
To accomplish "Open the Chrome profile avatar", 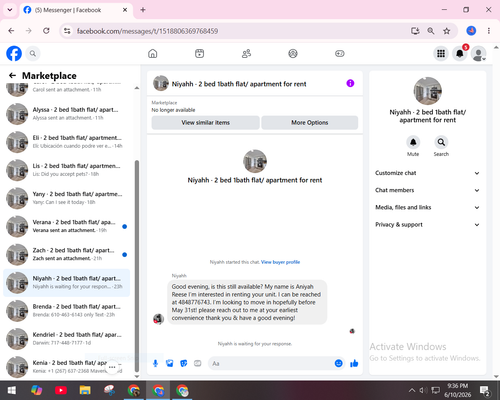I will pos(471,31).
